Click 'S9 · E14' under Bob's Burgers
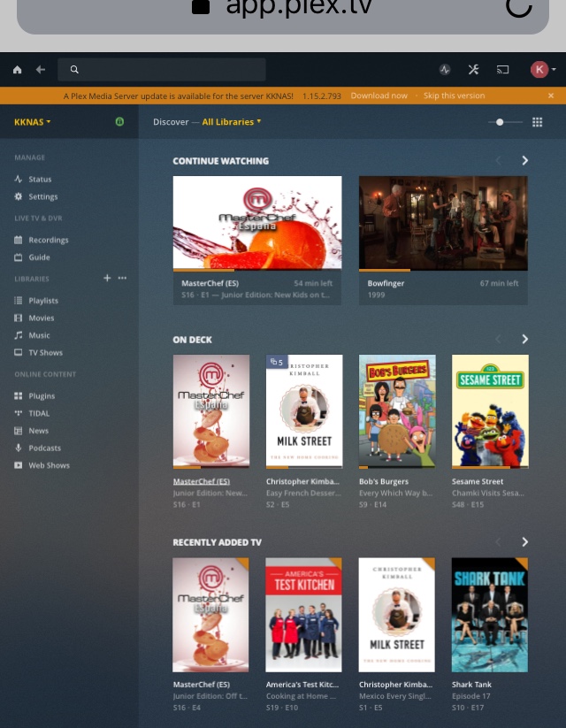This screenshot has height=728, width=566. click(x=372, y=505)
